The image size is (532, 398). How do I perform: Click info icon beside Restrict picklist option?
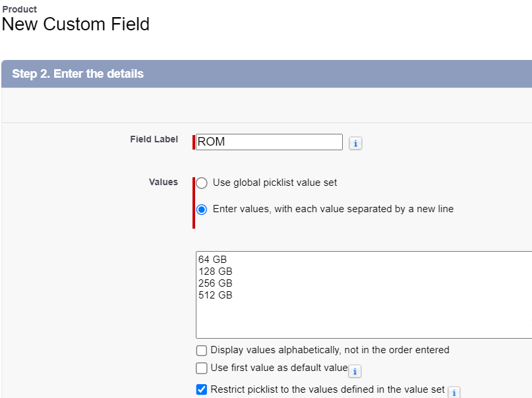(x=454, y=393)
